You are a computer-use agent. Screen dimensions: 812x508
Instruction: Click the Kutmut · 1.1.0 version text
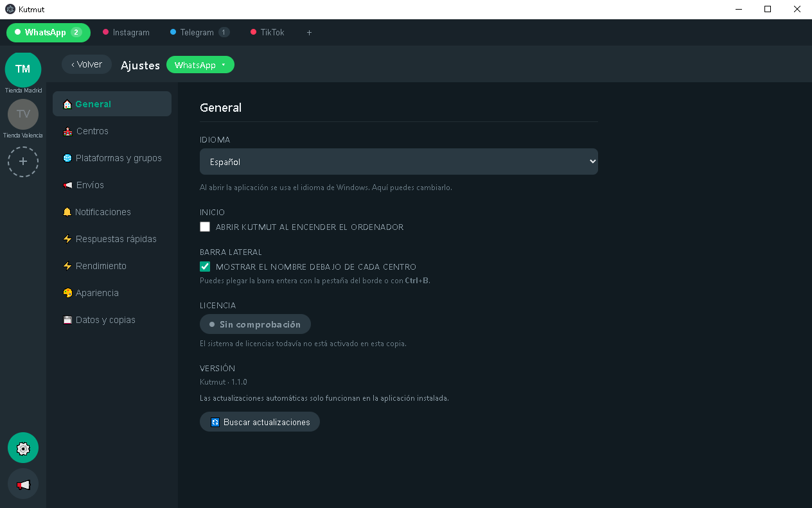[x=224, y=382]
